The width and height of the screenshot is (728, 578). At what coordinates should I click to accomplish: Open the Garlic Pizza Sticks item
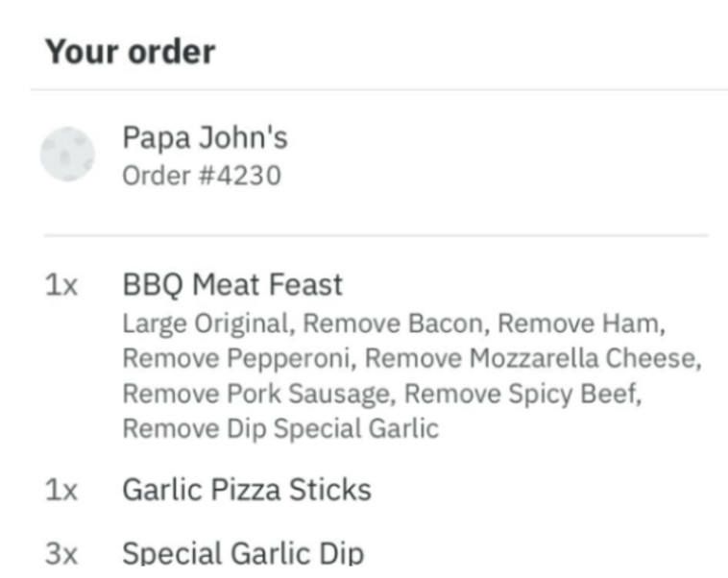pos(246,490)
